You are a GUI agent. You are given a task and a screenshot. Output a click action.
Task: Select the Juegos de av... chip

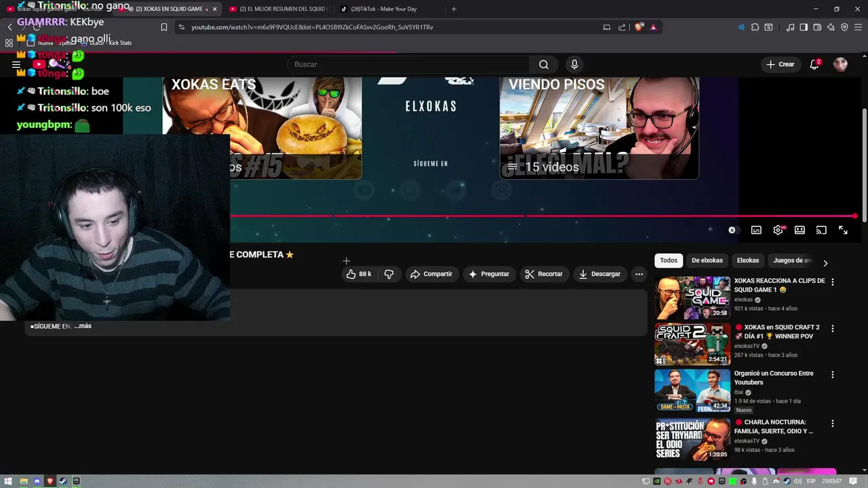click(791, 260)
